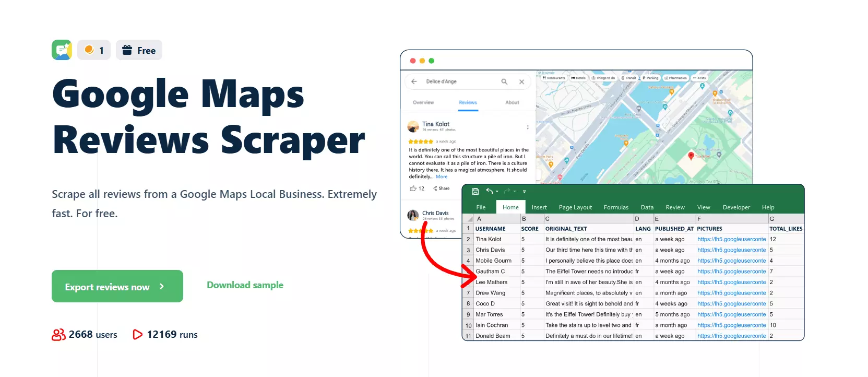Click the Excel Redo arrow icon
The height and width of the screenshot is (377, 868).
(x=507, y=191)
